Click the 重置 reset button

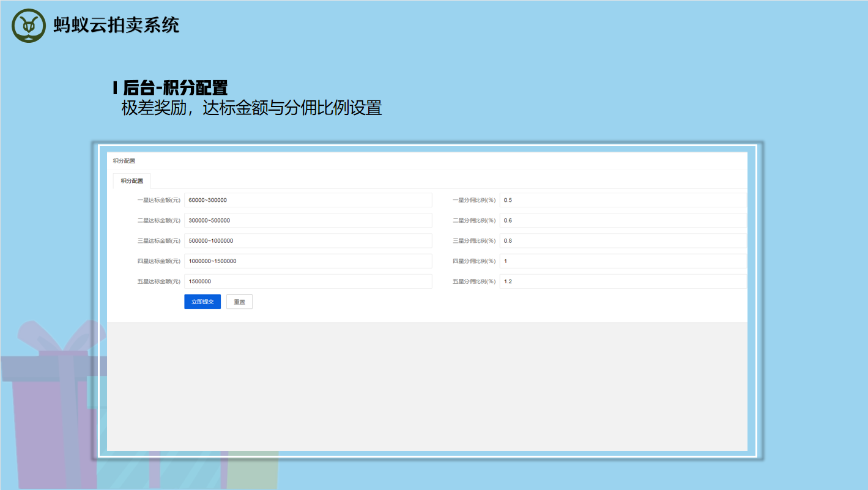pyautogui.click(x=239, y=302)
